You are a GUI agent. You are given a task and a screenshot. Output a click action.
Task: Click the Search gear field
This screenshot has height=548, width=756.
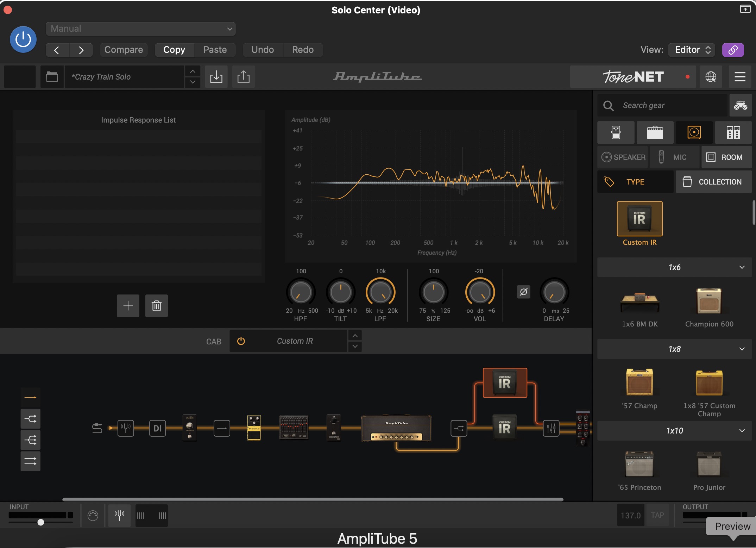(x=662, y=105)
